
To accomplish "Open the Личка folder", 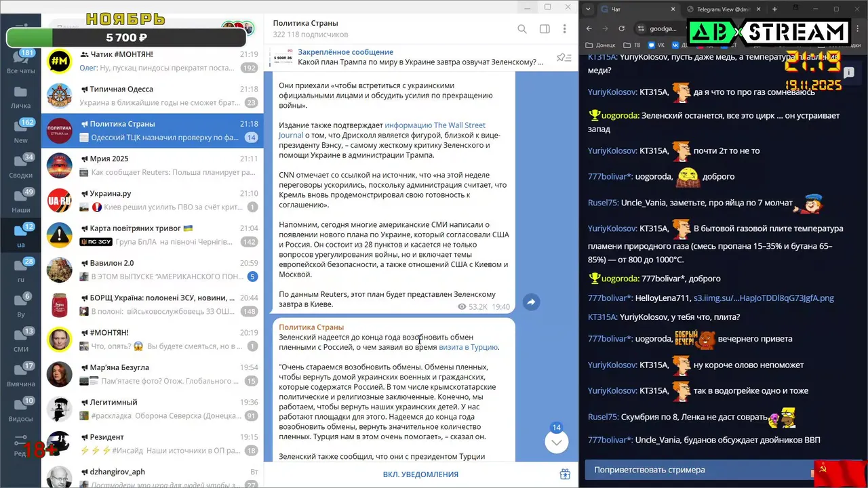I will tap(21, 97).
